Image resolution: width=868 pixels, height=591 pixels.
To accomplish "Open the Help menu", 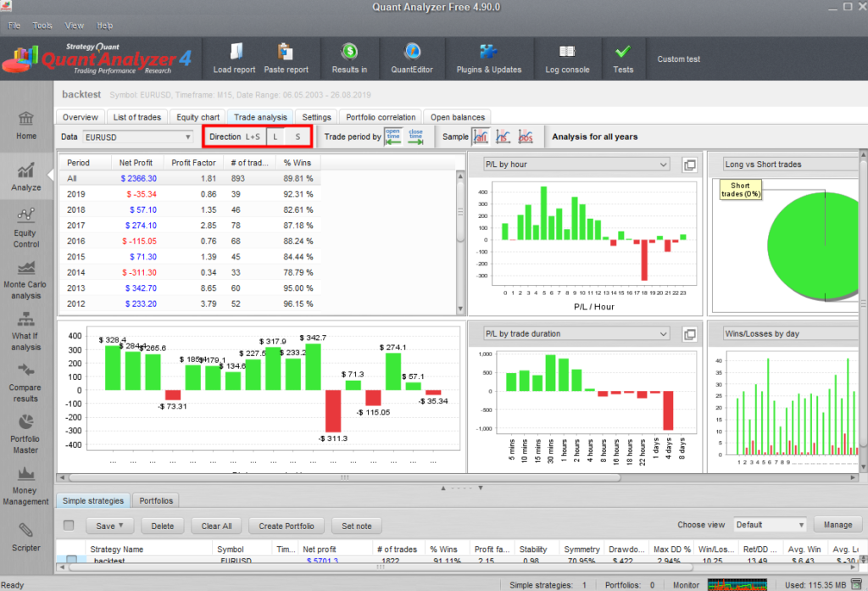I will 104,25.
